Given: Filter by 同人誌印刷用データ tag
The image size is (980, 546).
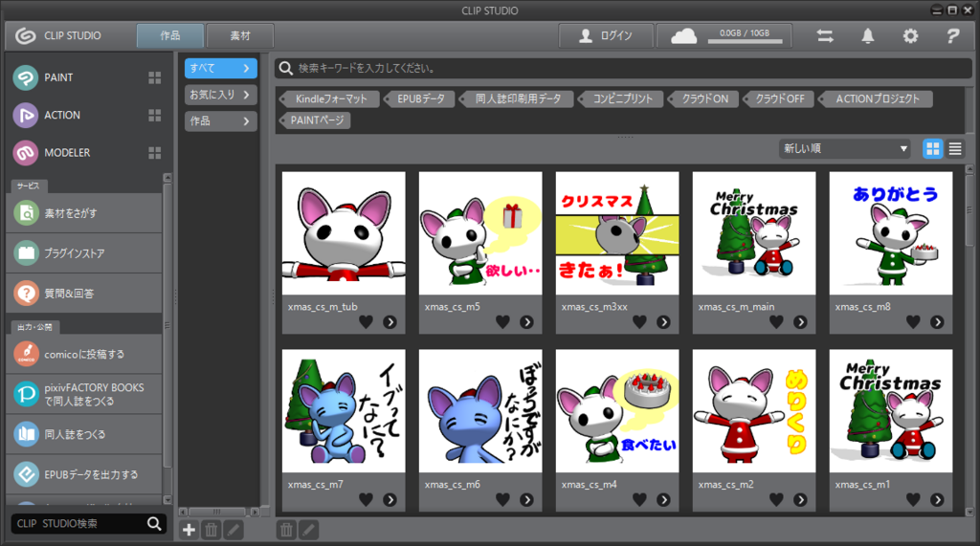Looking at the screenshot, I should pos(517,98).
